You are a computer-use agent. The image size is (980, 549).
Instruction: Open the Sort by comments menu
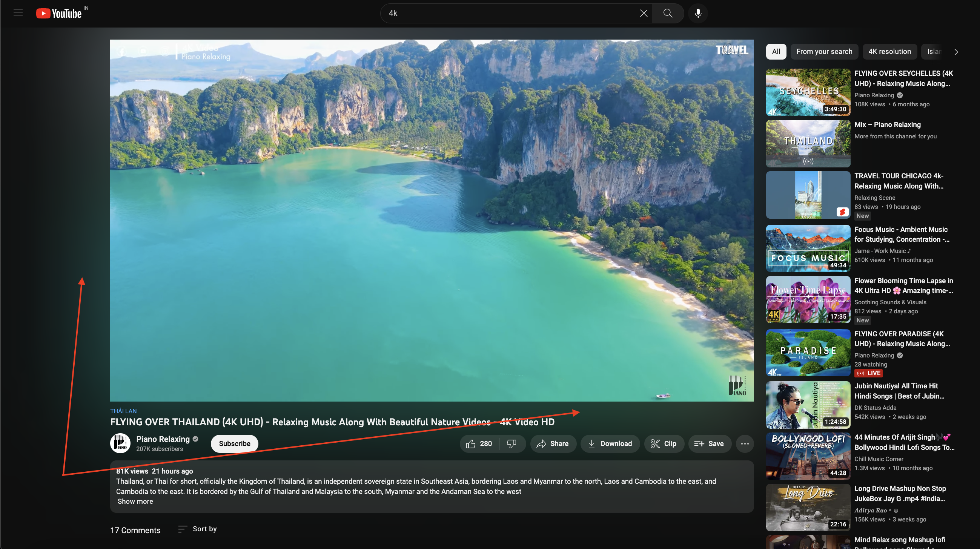click(197, 529)
